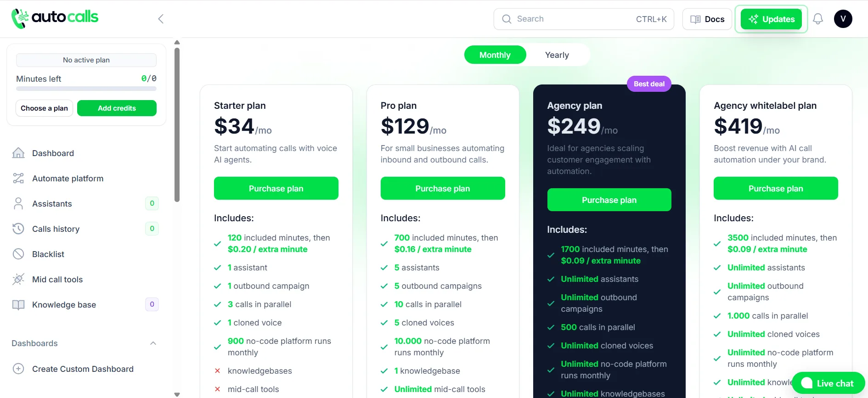Open Calls history clock icon
This screenshot has height=398, width=868.
[18, 229]
